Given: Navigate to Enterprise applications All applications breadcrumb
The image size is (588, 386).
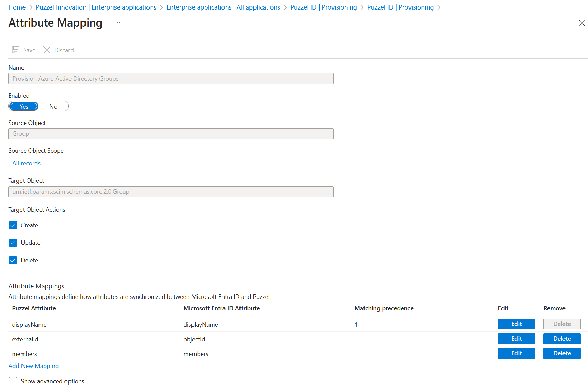Looking at the screenshot, I should pos(223,7).
